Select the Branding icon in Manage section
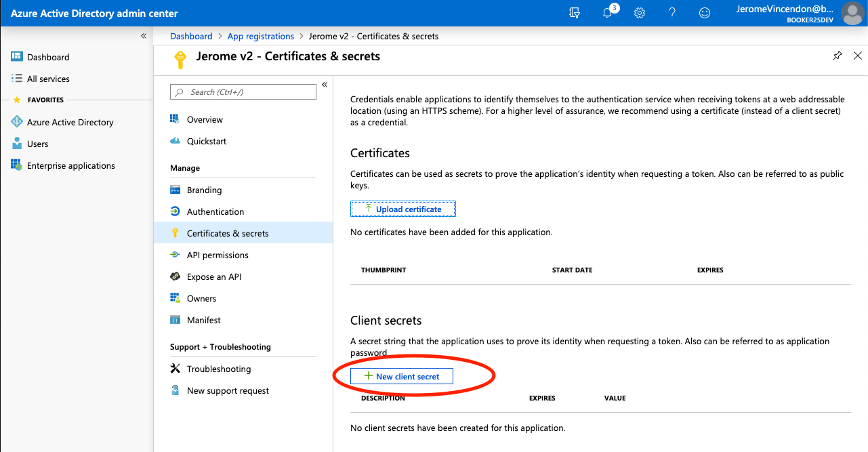 pos(177,190)
